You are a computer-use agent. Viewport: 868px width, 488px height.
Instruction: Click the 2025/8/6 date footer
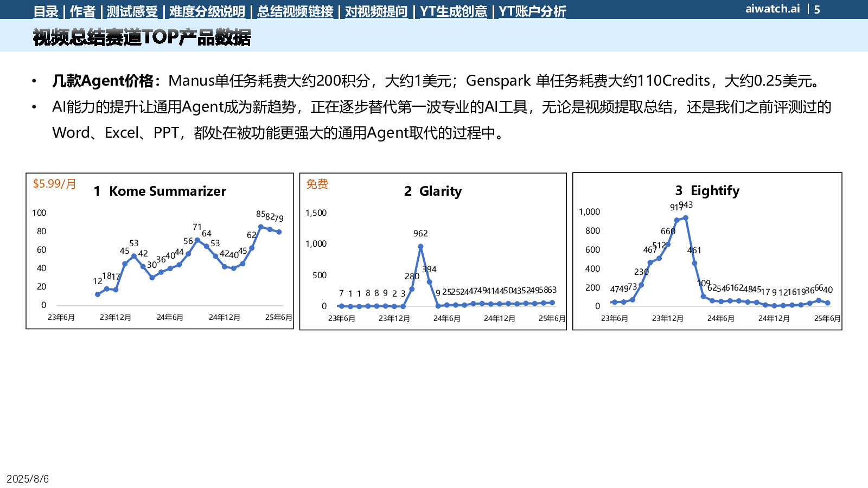pos(28,479)
